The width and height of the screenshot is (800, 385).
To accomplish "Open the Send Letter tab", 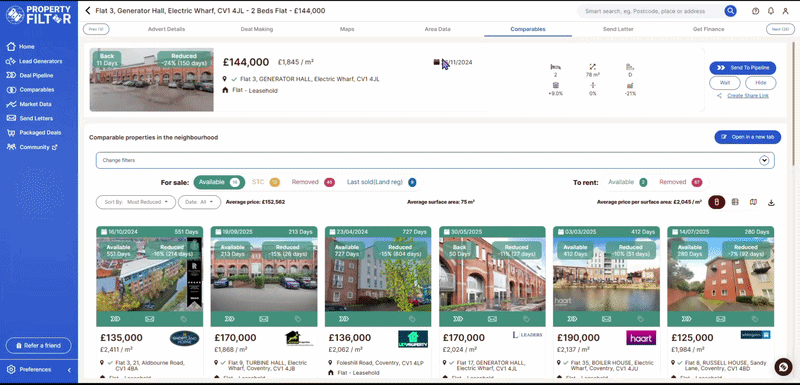I will 618,29.
